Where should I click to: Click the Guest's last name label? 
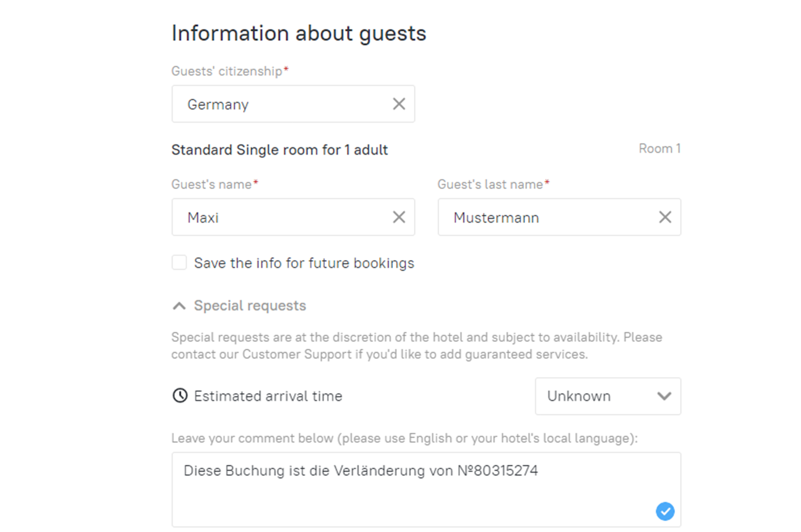pyautogui.click(x=490, y=184)
